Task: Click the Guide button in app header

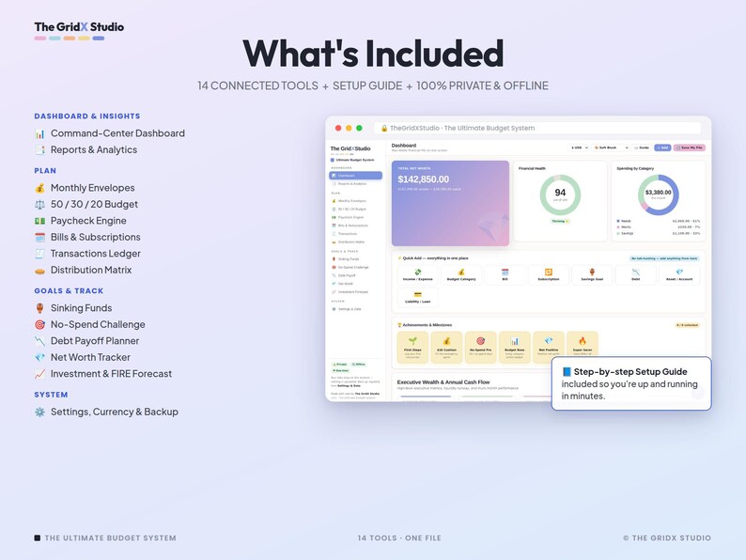Action: point(642,148)
